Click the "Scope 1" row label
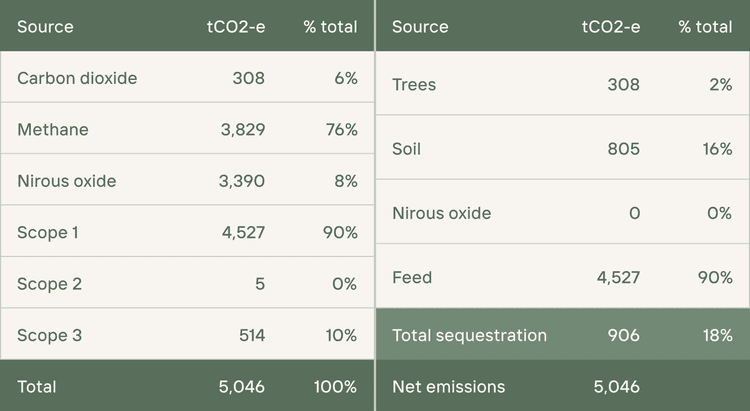The width and height of the screenshot is (750, 411). click(49, 233)
